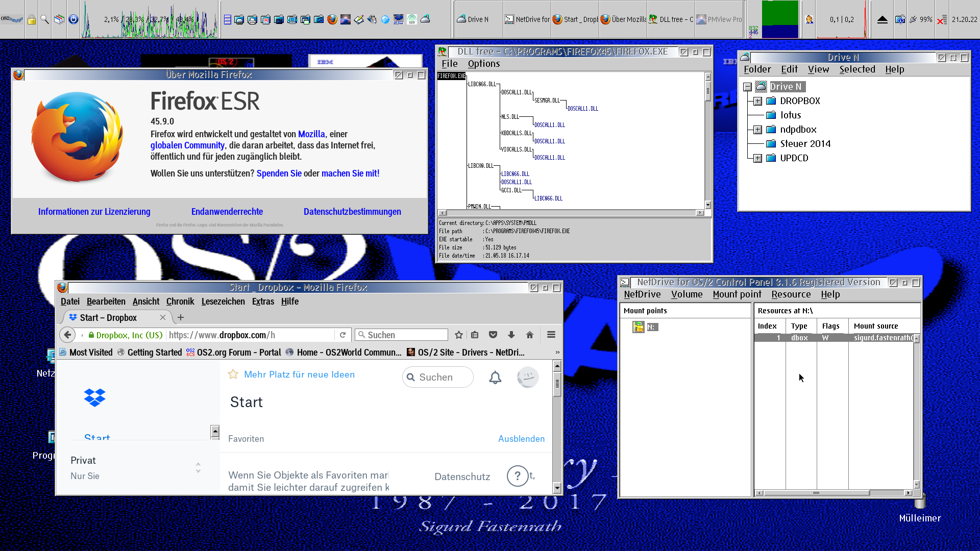Bookmark this page with the star icon
980x551 pixels.
pos(459,335)
